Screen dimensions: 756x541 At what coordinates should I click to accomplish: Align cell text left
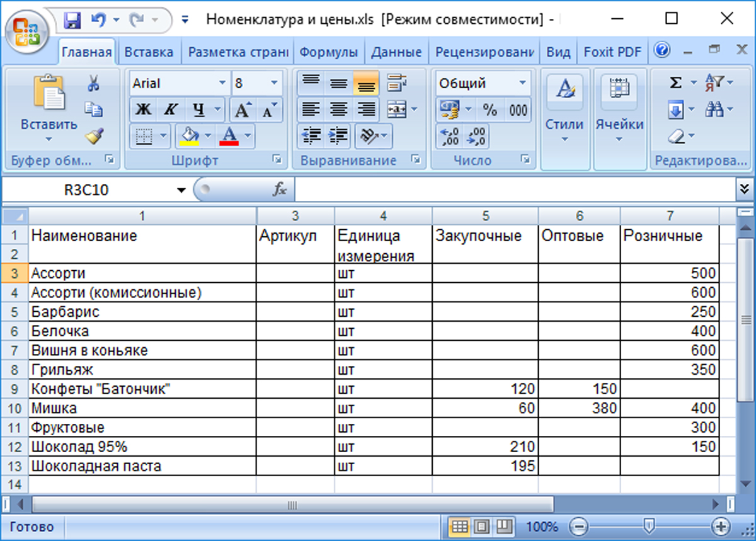[x=309, y=110]
